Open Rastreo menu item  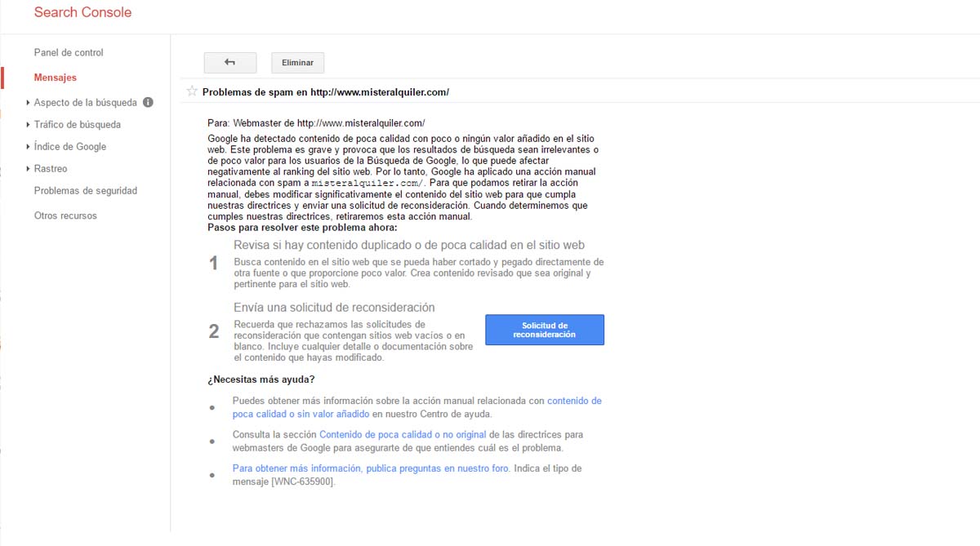pyautogui.click(x=51, y=169)
